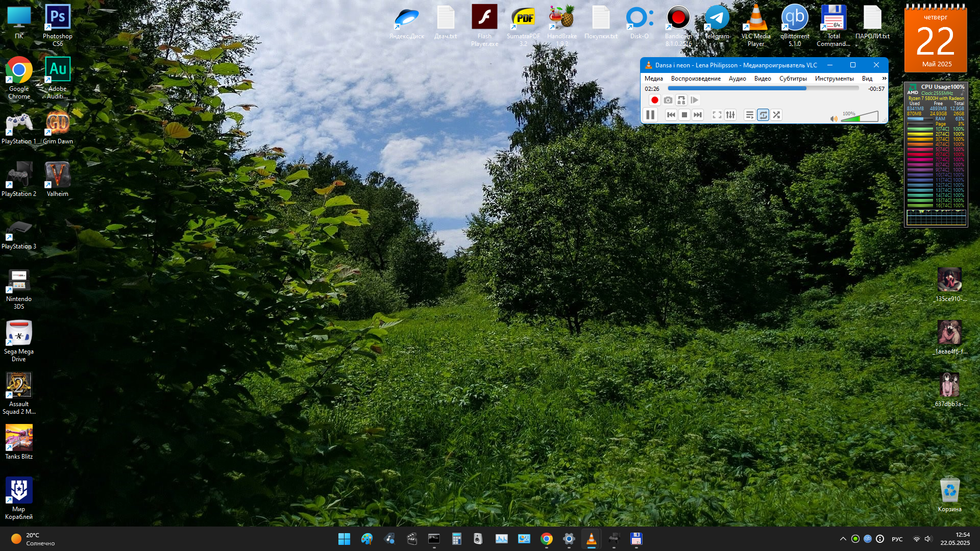This screenshot has width=980, height=551.
Task: Show hidden system tray icons
Action: (843, 539)
